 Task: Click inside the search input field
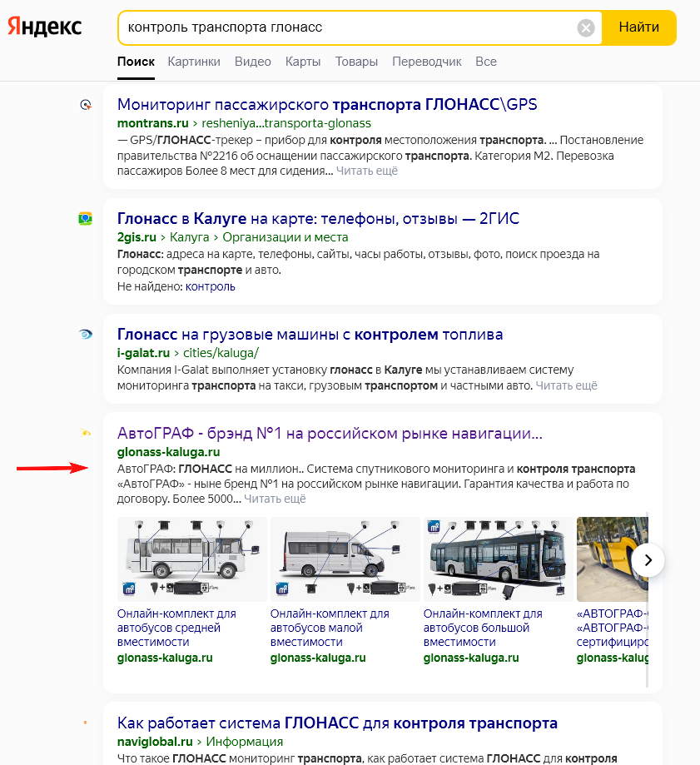coord(333,27)
